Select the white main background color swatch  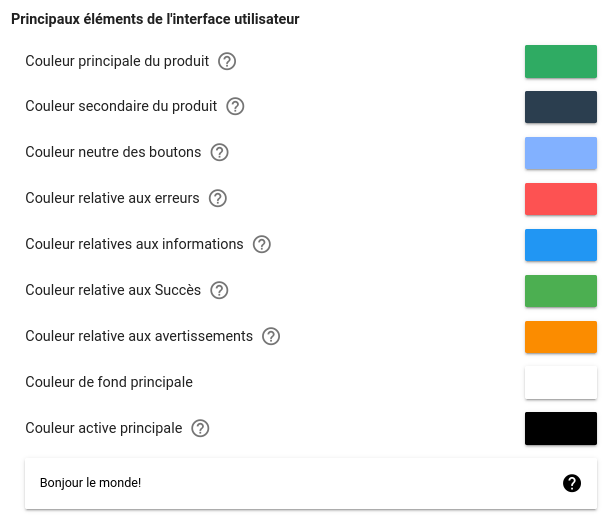point(561,383)
